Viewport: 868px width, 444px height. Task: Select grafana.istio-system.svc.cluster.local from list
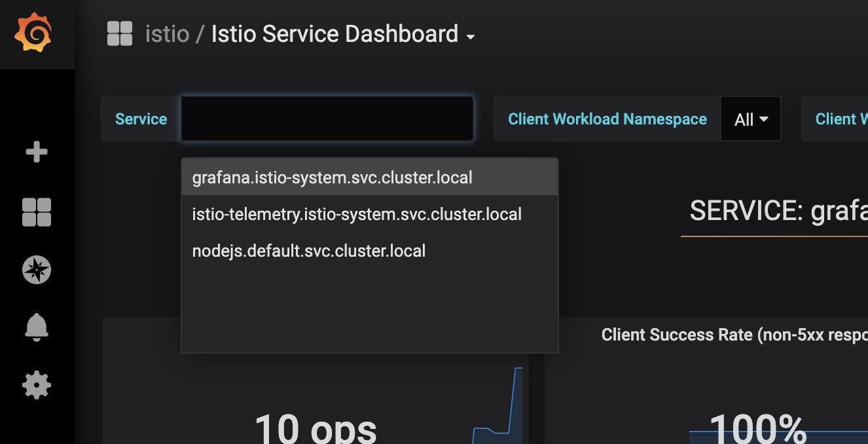point(332,177)
